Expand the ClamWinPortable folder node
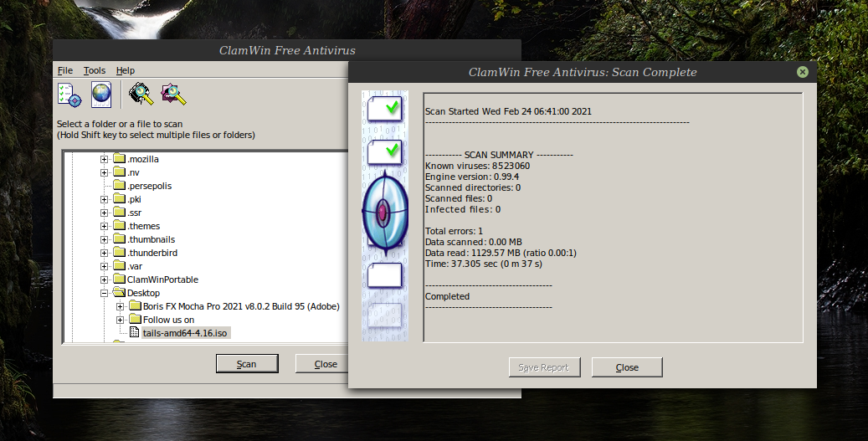This screenshot has height=441, width=868. [x=104, y=279]
